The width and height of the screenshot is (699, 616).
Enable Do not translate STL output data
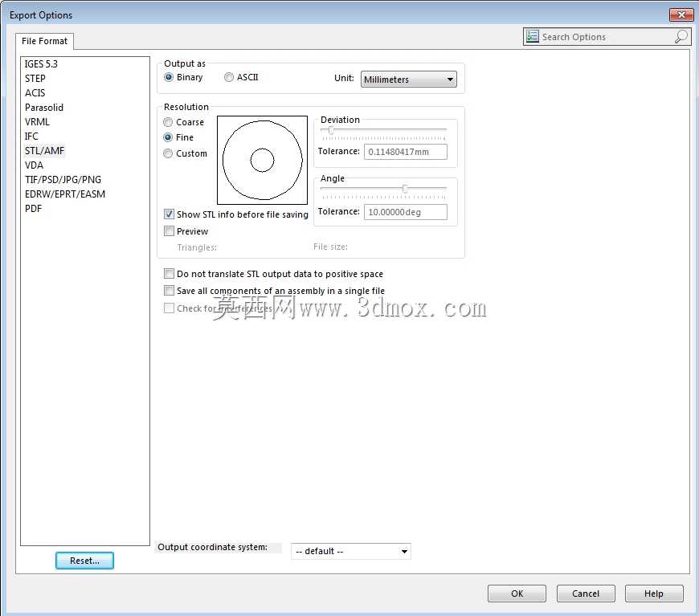[x=169, y=273]
